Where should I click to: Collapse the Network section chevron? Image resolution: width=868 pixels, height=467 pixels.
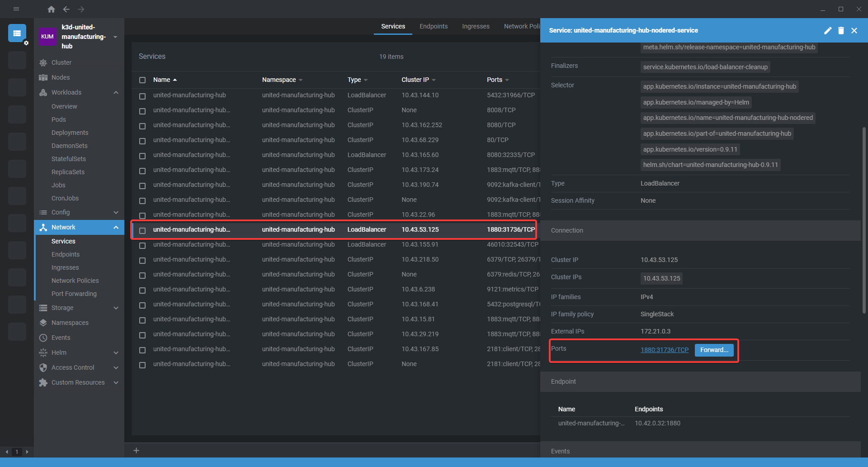116,227
